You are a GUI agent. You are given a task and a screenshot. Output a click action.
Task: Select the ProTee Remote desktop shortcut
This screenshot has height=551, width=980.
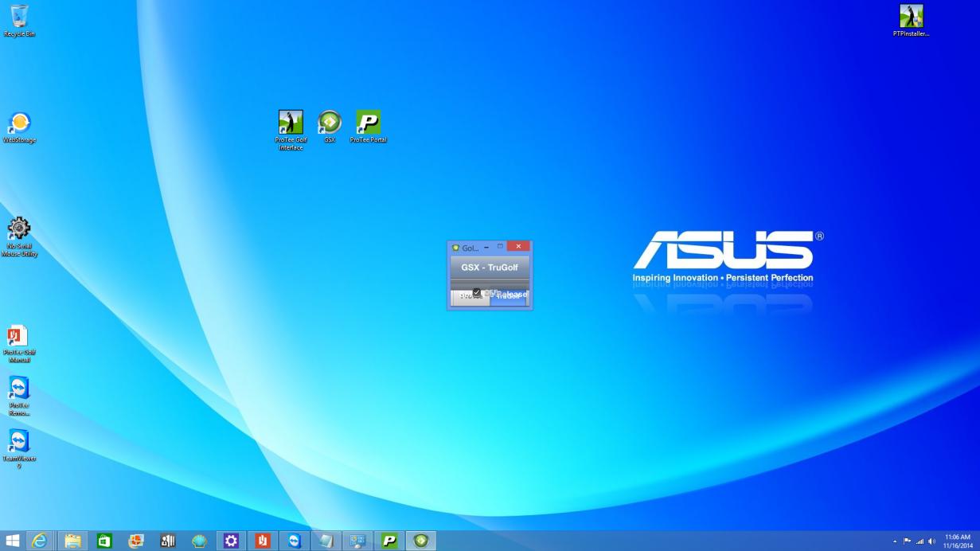point(19,397)
